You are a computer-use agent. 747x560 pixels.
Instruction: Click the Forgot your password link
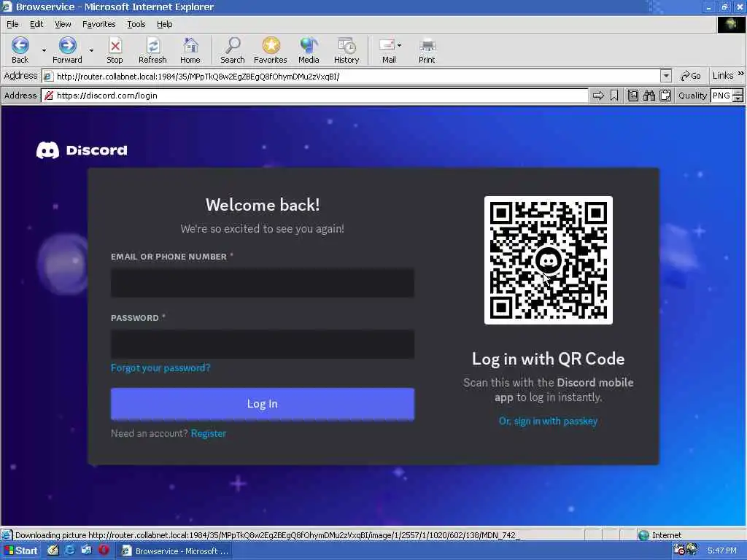pyautogui.click(x=160, y=367)
